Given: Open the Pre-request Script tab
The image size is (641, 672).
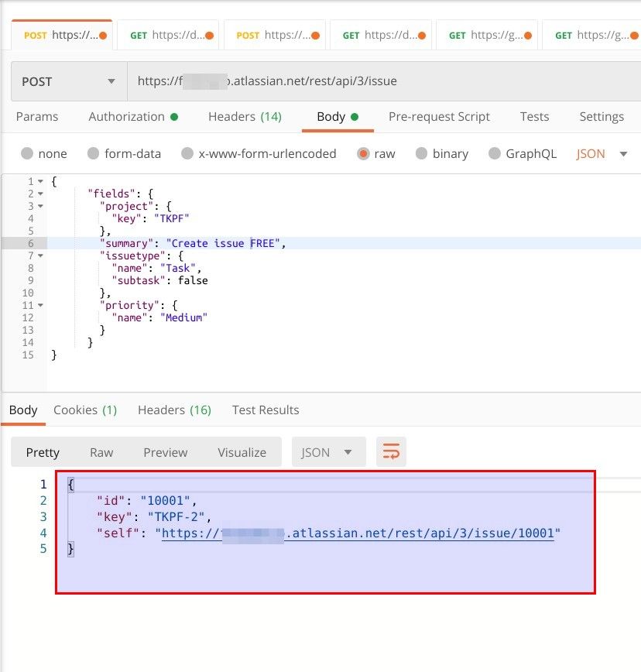Looking at the screenshot, I should point(439,117).
